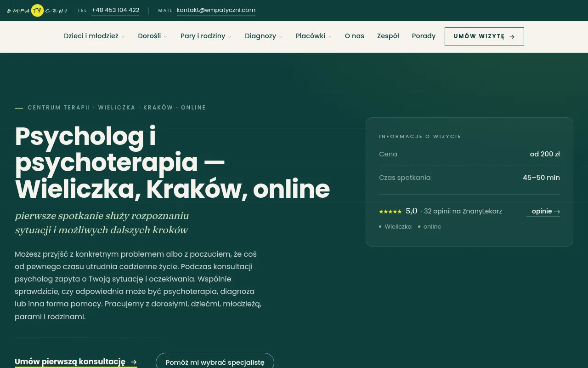The width and height of the screenshot is (588, 368).
Task: Select the 'od 200 zł' price value
Action: click(x=545, y=154)
